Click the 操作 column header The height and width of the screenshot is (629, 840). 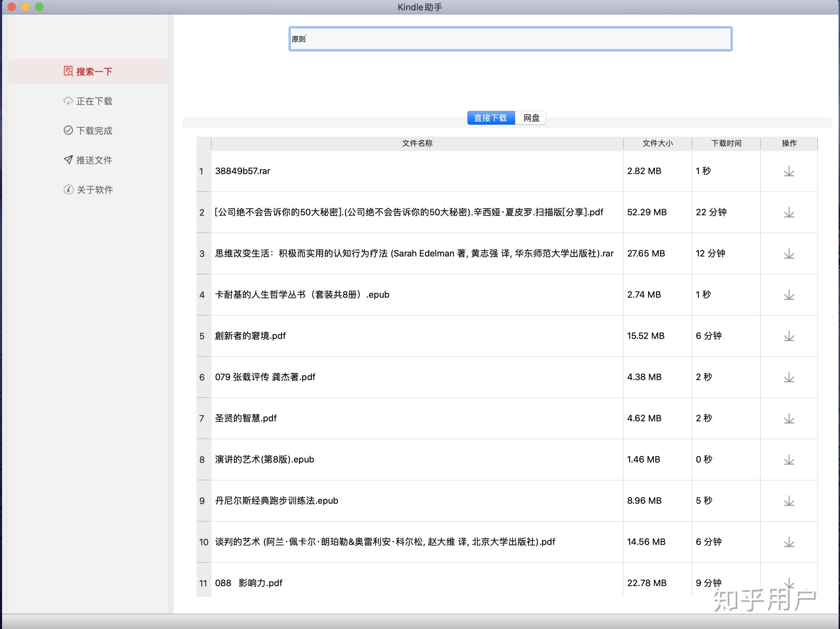(x=789, y=143)
